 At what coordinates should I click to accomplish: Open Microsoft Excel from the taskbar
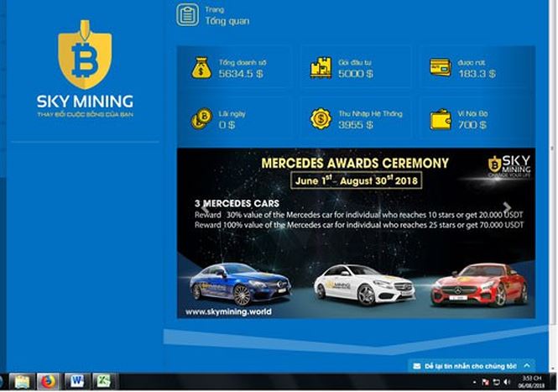coord(104,382)
